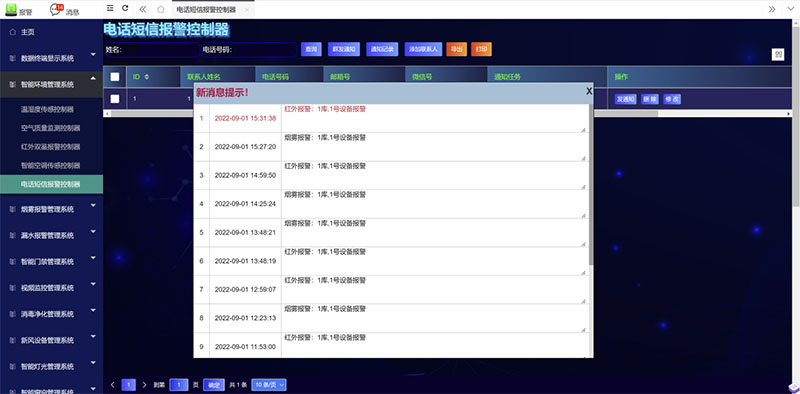Sort the table by the ID column arrows
The image size is (800, 394).
pyautogui.click(x=147, y=77)
